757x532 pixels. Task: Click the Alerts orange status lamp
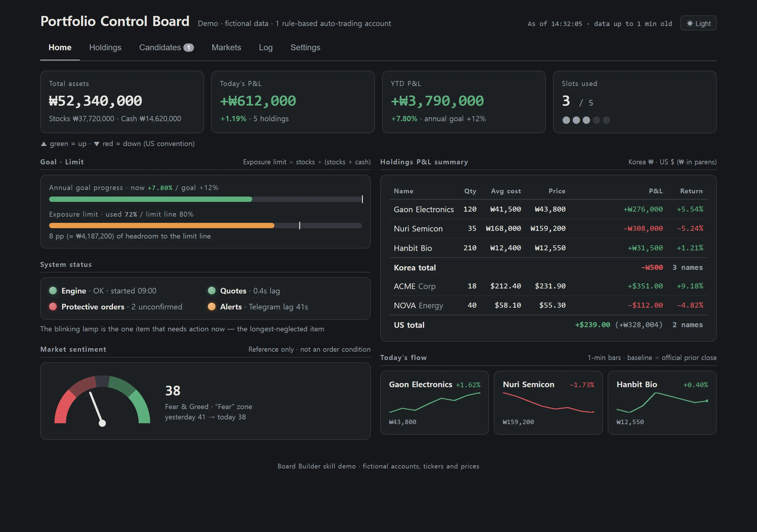tap(212, 306)
